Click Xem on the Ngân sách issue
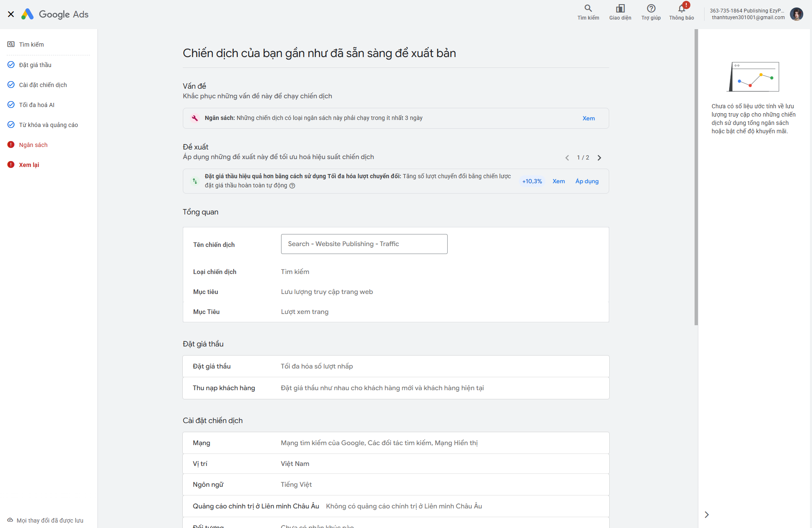The width and height of the screenshot is (812, 528). [588, 118]
